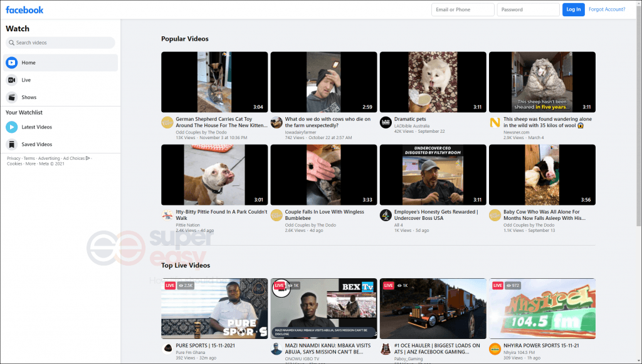
Task: Focus the Search videos field
Action: [x=61, y=43]
